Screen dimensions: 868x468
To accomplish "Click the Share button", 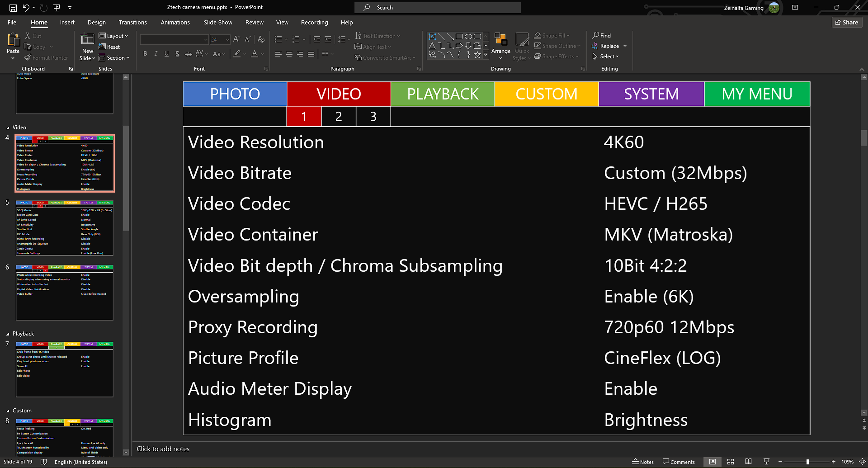I will [x=847, y=22].
